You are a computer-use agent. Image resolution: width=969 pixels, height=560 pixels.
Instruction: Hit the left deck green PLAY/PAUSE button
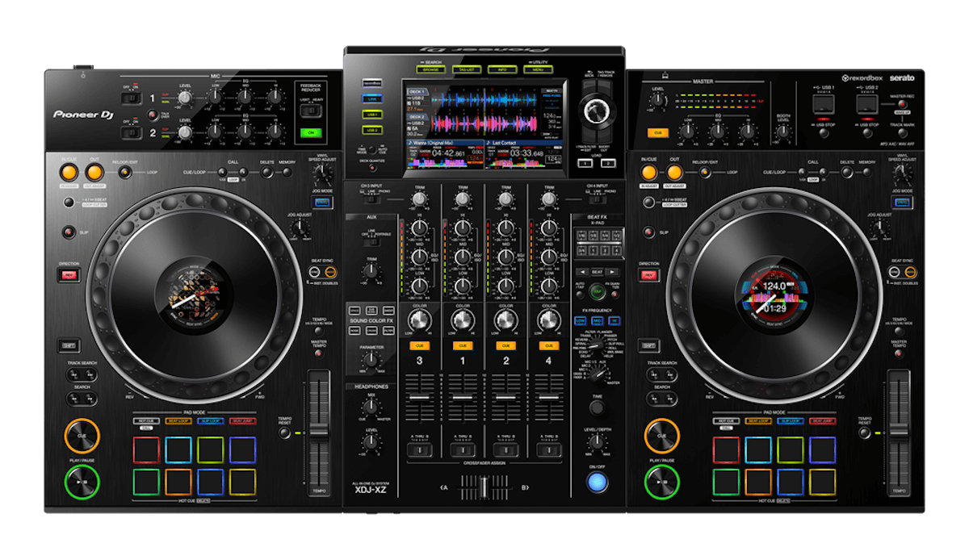(82, 483)
